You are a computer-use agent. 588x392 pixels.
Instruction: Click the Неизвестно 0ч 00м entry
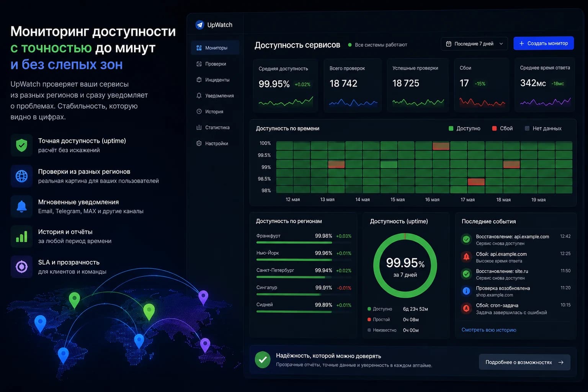point(393,330)
